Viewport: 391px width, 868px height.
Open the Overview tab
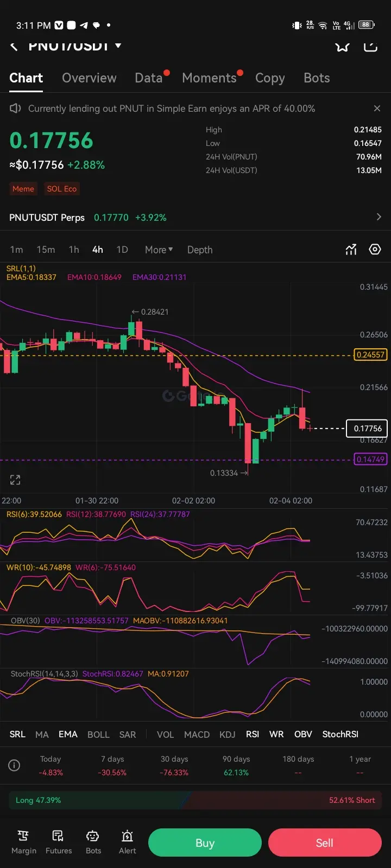pyautogui.click(x=89, y=78)
